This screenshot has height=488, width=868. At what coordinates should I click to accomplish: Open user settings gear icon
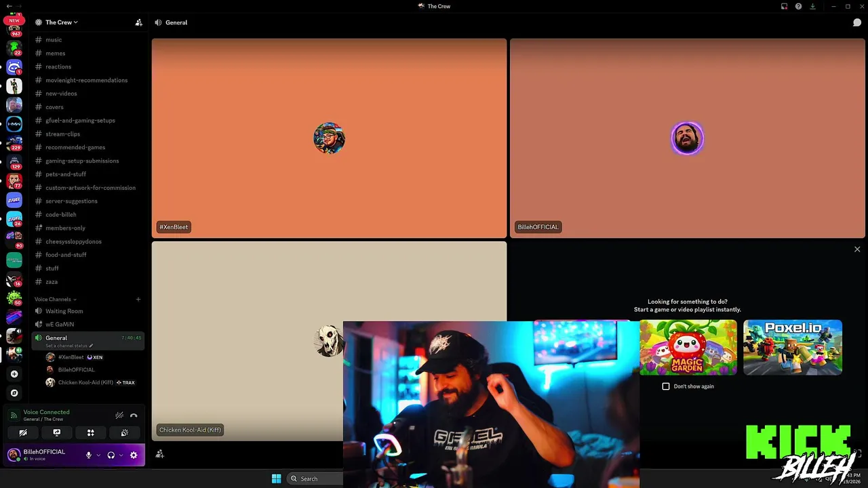134,455
